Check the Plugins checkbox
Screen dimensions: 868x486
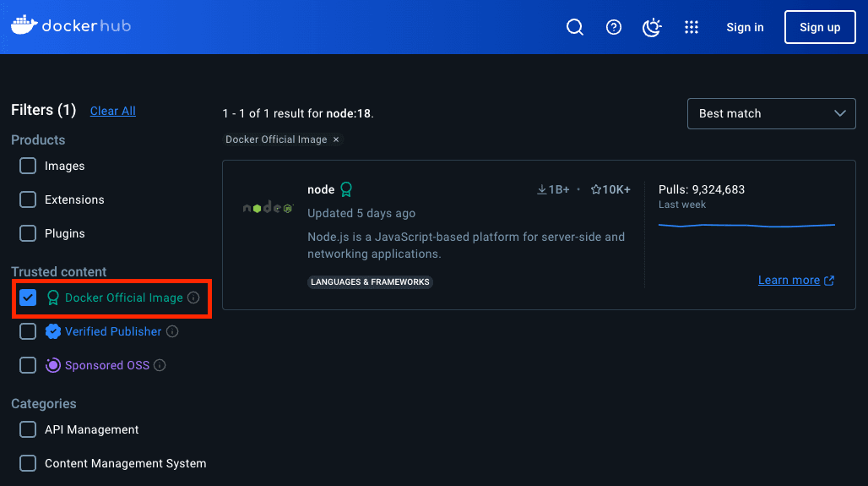click(28, 233)
